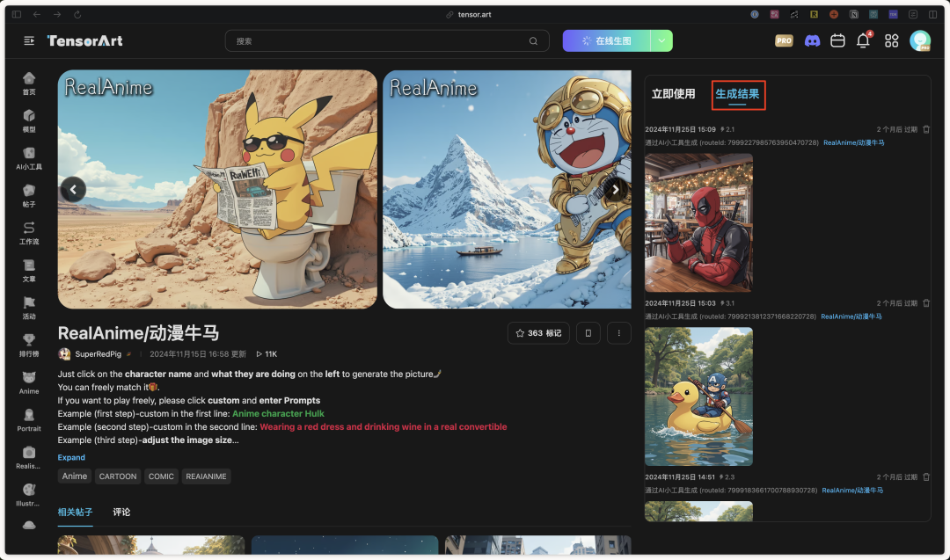The image size is (950, 560).
Task: Click the mobile device icon button
Action: pos(588,333)
